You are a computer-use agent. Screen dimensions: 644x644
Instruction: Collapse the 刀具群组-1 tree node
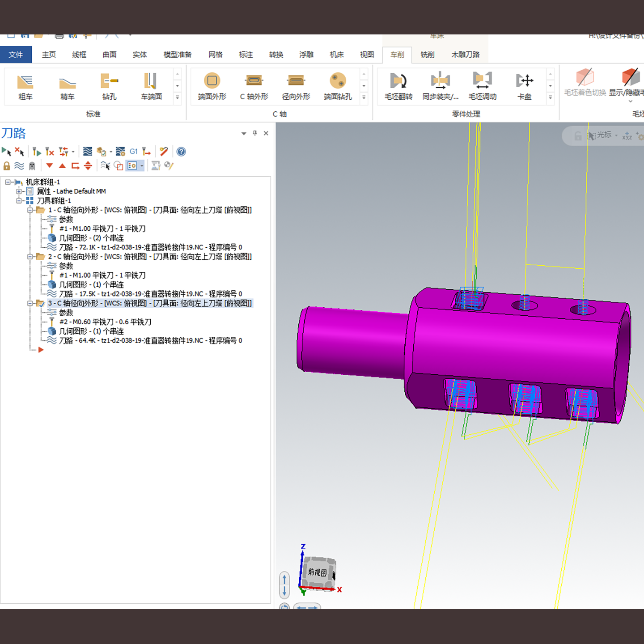(x=19, y=201)
